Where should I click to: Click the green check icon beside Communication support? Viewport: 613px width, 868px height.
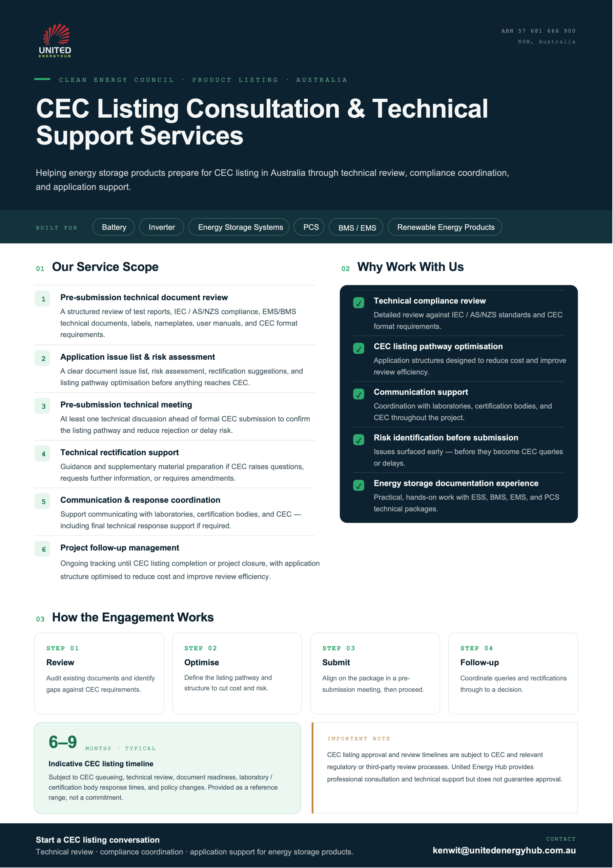[x=359, y=394]
